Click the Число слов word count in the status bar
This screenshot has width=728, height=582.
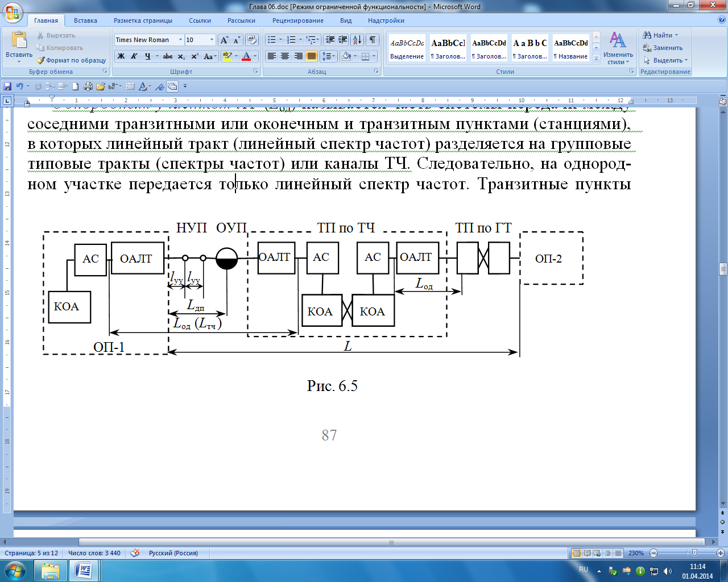coord(94,553)
